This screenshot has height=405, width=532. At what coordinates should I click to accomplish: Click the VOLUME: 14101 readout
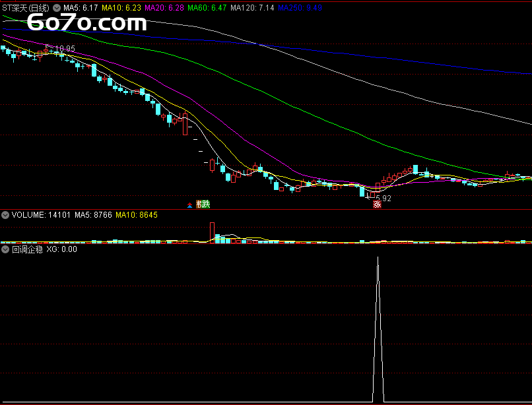[41, 215]
